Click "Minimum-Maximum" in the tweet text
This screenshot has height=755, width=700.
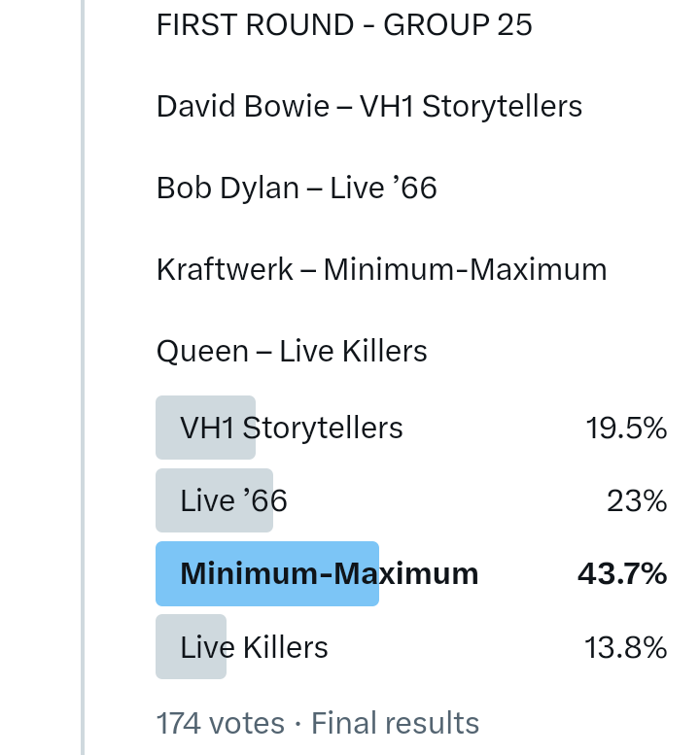[x=465, y=269]
